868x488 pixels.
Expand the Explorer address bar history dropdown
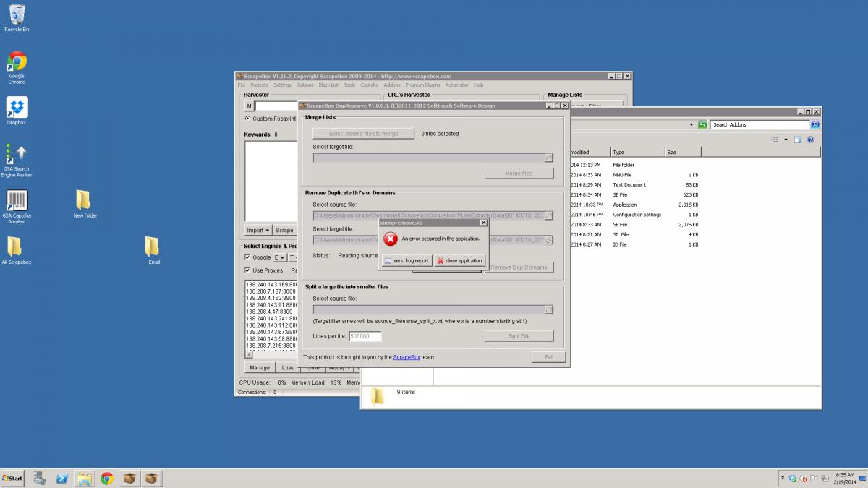coord(691,124)
